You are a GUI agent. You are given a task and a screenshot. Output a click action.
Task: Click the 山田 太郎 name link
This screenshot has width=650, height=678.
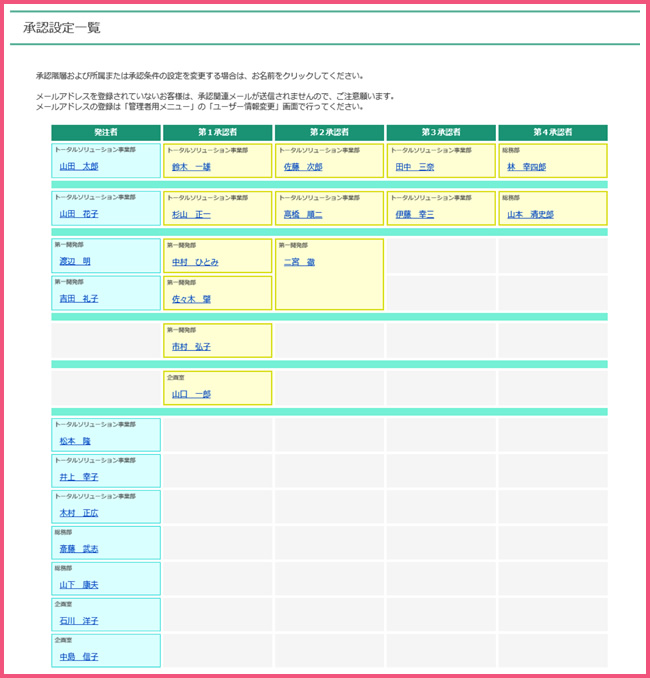[x=79, y=167]
